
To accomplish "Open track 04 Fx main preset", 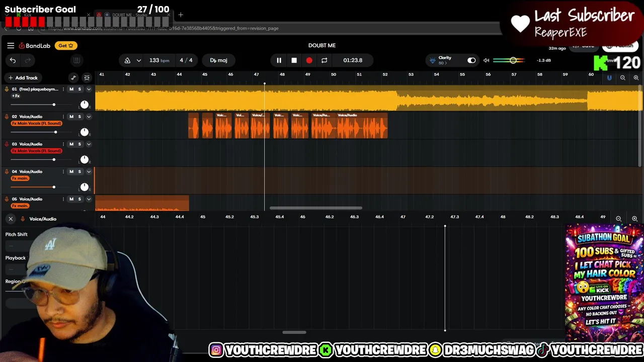I will pyautogui.click(x=20, y=178).
